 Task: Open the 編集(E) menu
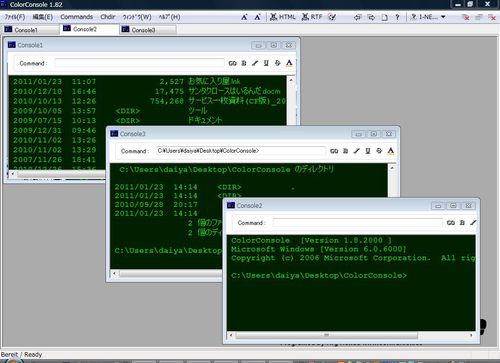click(42, 17)
